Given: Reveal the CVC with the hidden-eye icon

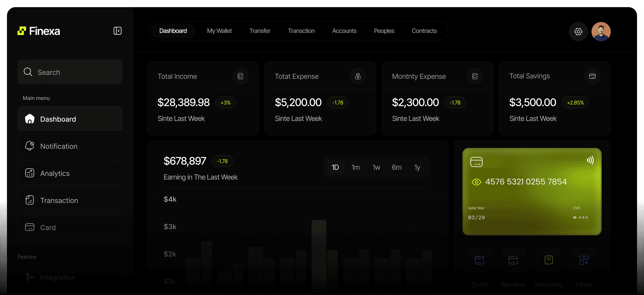Looking at the screenshot, I should pos(575,218).
